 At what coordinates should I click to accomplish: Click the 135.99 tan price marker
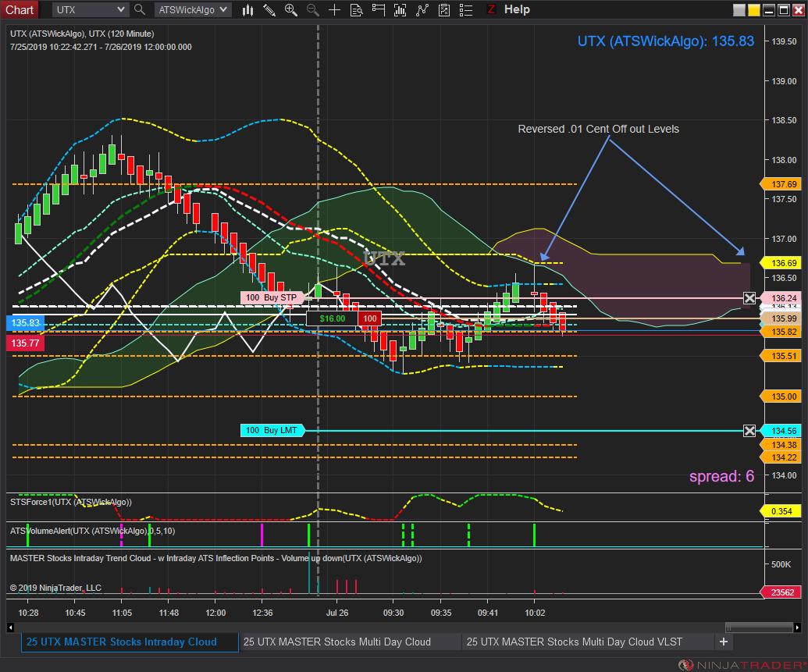pos(783,318)
